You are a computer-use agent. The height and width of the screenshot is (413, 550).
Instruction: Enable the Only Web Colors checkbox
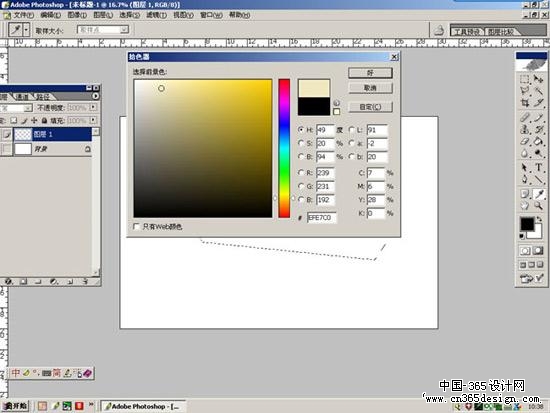(136, 226)
